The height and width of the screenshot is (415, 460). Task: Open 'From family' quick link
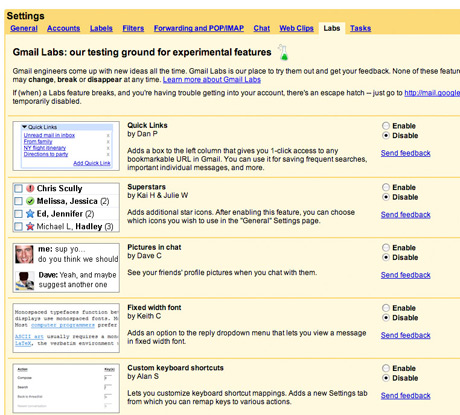point(38,142)
